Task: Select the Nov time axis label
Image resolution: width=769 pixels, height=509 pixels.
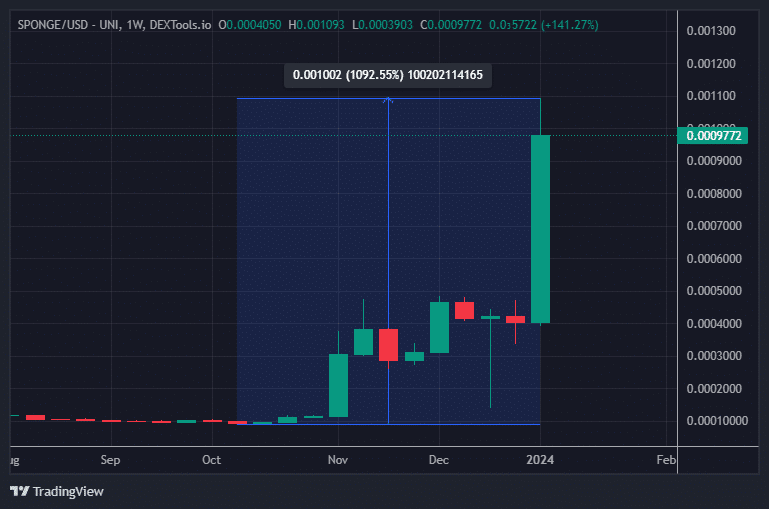Action: click(338, 461)
